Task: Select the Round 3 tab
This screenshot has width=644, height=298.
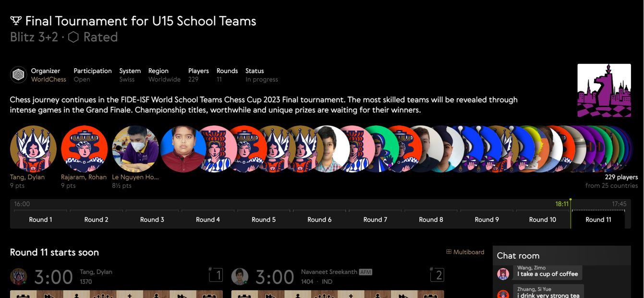Action: tap(152, 219)
